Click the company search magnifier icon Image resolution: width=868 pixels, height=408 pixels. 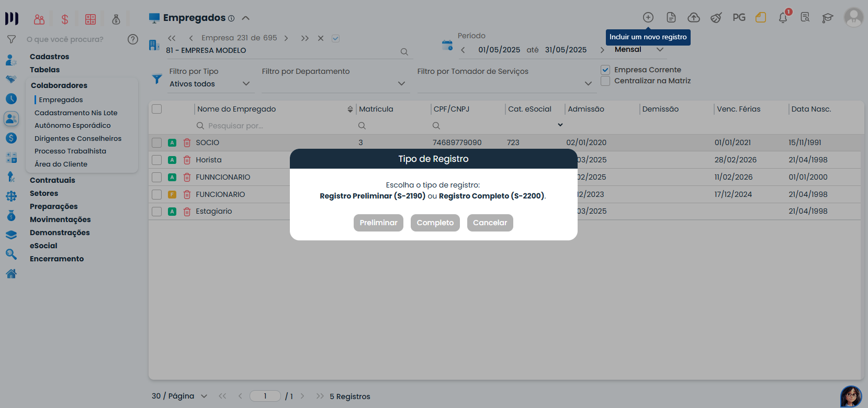tap(404, 51)
